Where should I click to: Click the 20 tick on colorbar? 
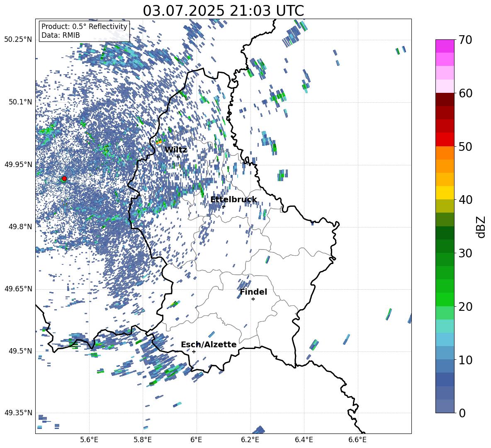click(x=465, y=307)
